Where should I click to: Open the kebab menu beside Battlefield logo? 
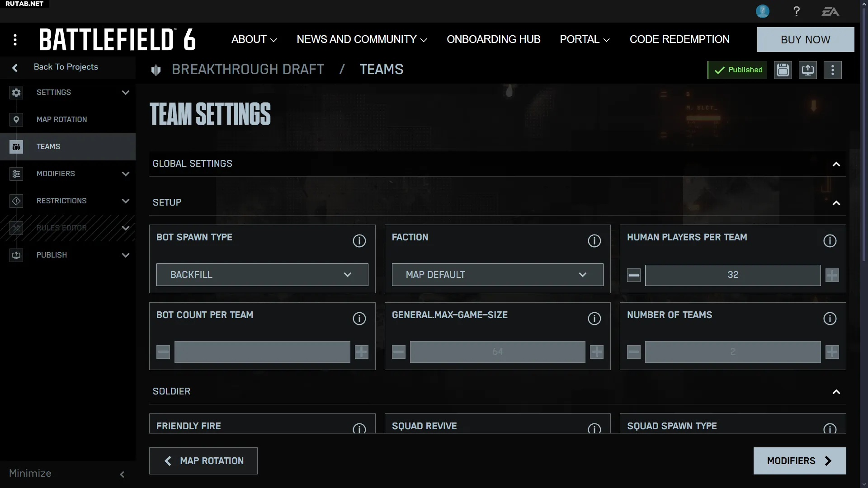15,40
